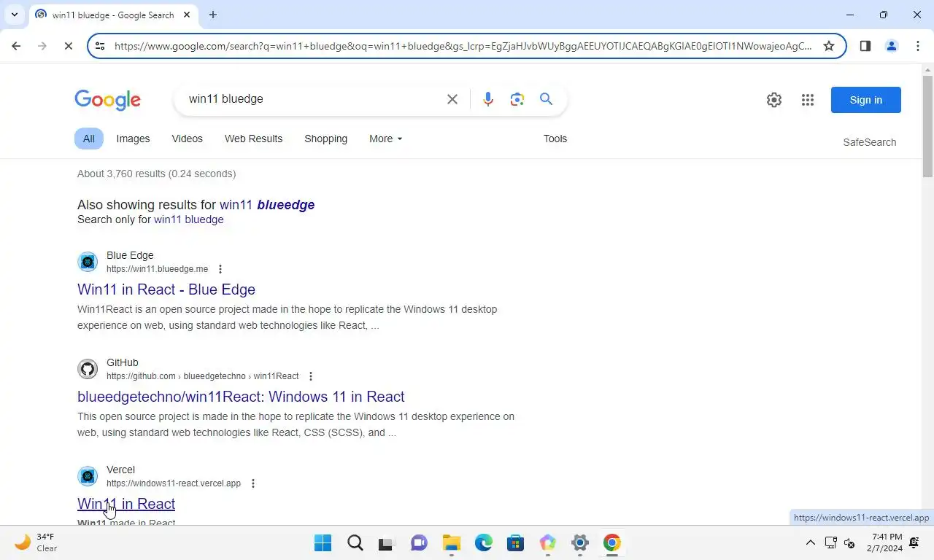Click the win11 blueedge suggestion link
This screenshot has width=934, height=560.
(x=267, y=205)
